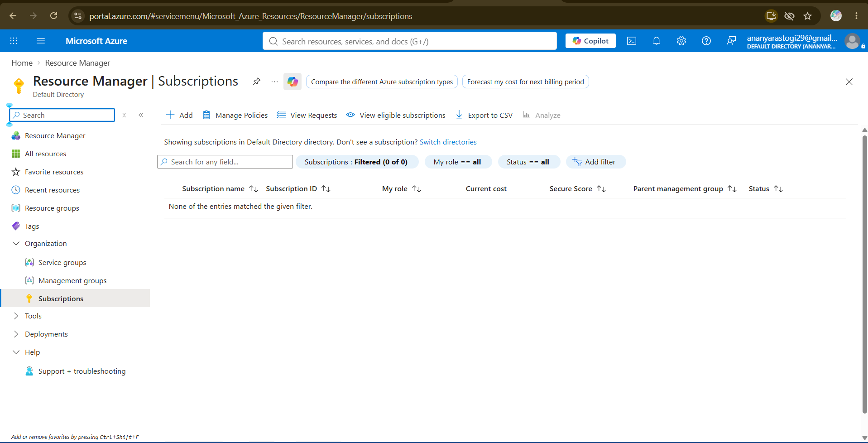This screenshot has width=868, height=443.
Task: Follow the Switch directories link
Action: (448, 142)
